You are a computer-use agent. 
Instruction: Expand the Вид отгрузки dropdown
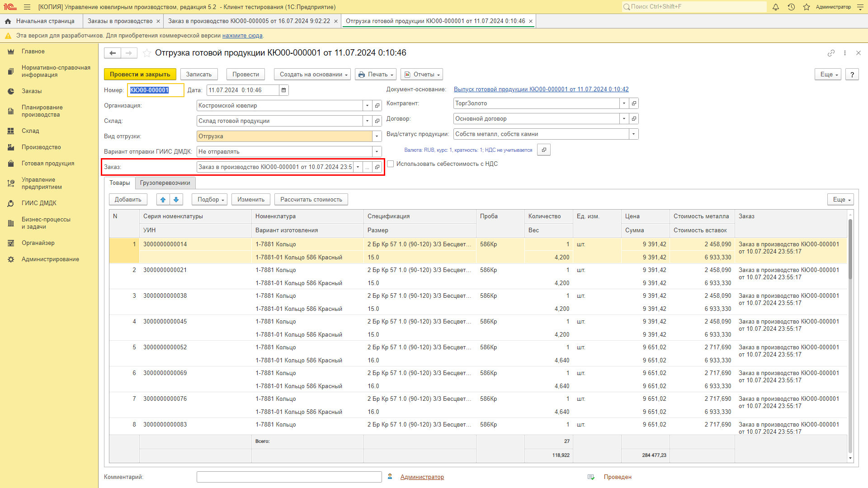point(377,136)
